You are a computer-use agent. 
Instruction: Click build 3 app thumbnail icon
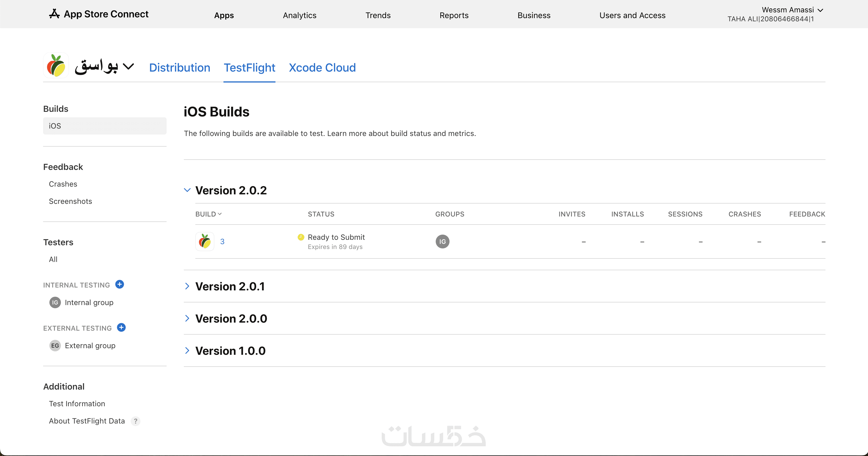(205, 242)
